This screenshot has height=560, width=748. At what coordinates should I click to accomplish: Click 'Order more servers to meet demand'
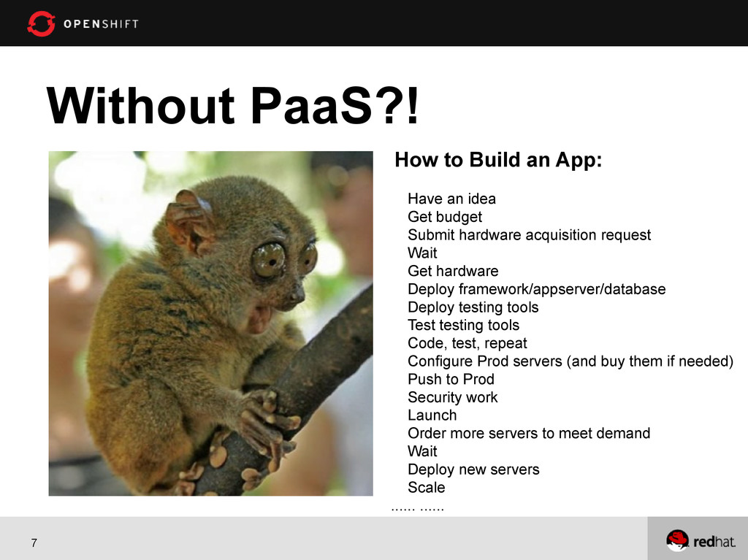(x=529, y=433)
